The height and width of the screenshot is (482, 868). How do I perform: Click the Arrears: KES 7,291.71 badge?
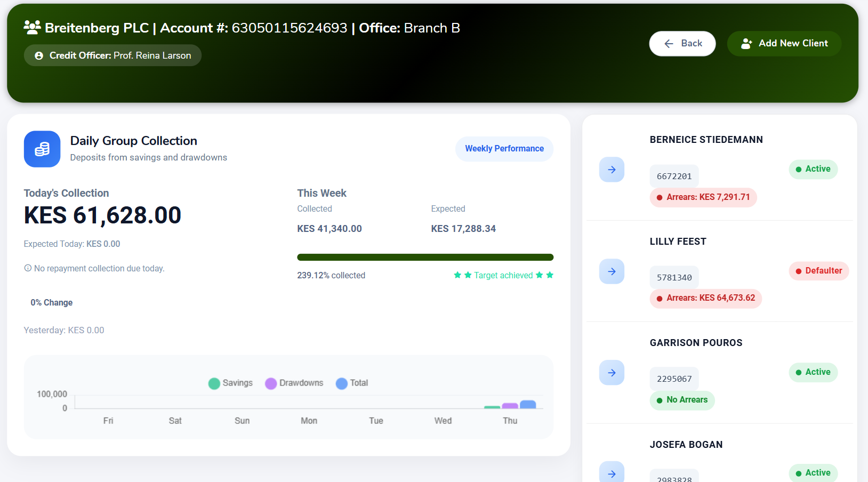point(703,197)
